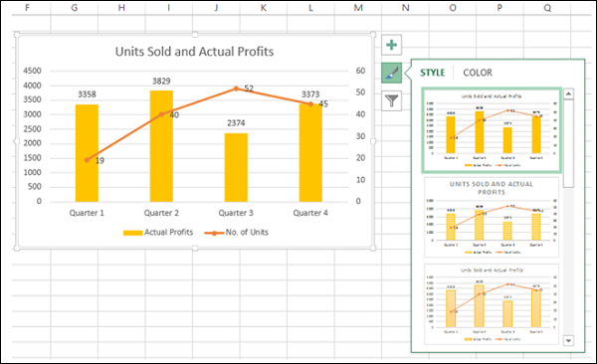Click the styles pane scrollbar thumb
The width and height of the screenshot is (597, 364).
tap(568, 143)
